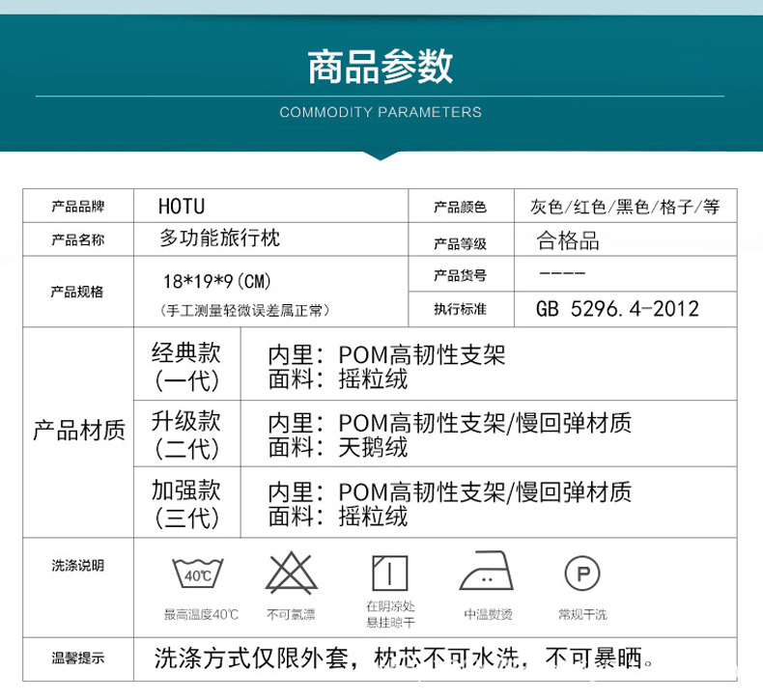Click the 产品品牌 label cell

pyautogui.click(x=78, y=206)
